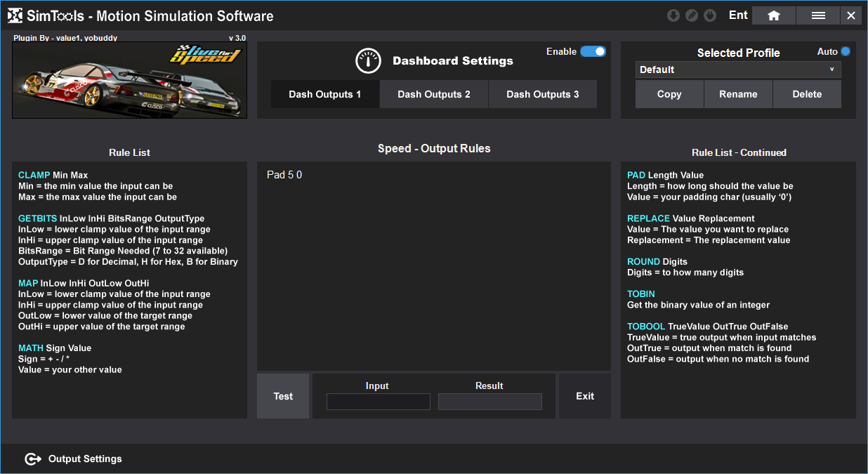
Task: Click the 'Speed - Output Rules' heading
Action: click(434, 149)
